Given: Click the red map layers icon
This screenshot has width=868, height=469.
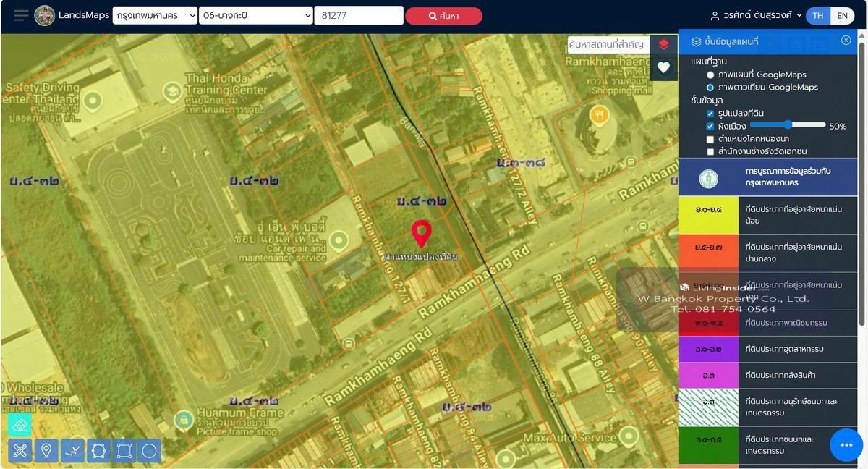Looking at the screenshot, I should tap(663, 45).
